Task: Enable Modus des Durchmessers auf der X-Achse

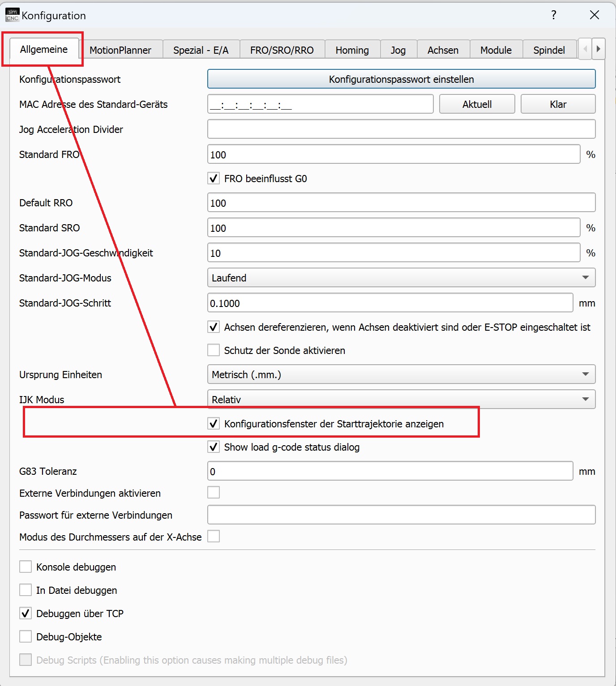Action: pyautogui.click(x=214, y=537)
